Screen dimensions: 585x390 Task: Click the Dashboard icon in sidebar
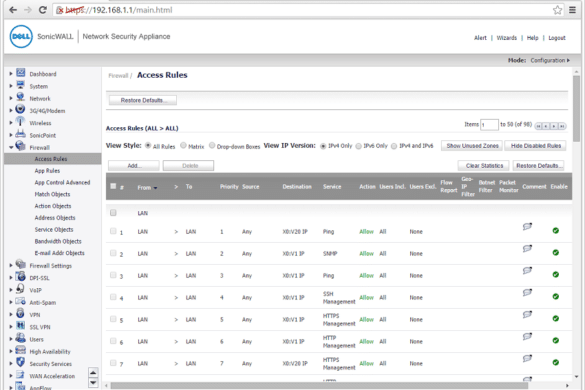[21, 73]
